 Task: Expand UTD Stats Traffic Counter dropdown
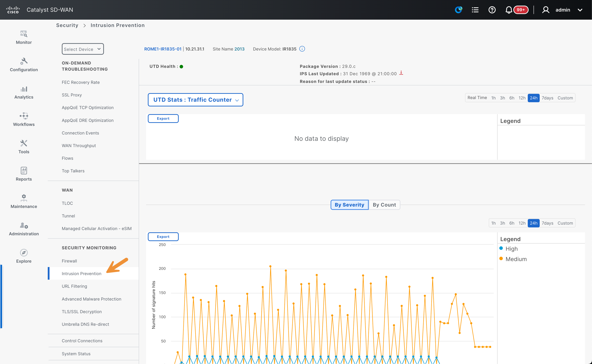pos(195,100)
